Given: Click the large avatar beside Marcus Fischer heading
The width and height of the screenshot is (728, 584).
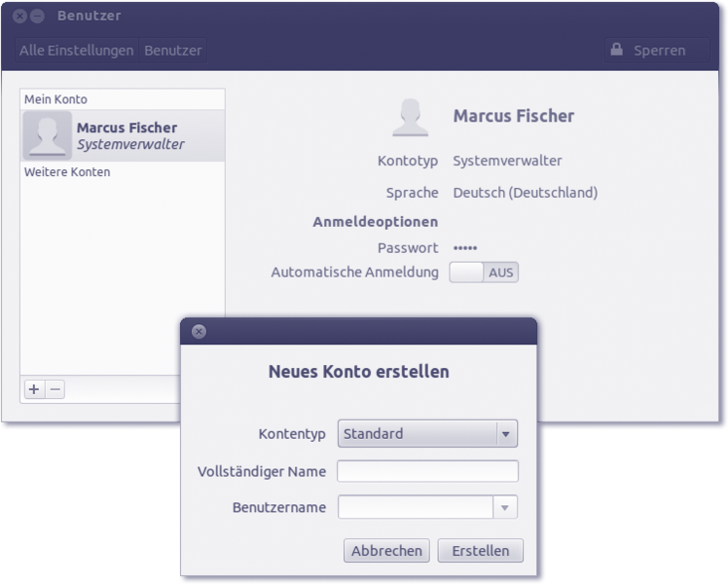Looking at the screenshot, I should point(410,117).
